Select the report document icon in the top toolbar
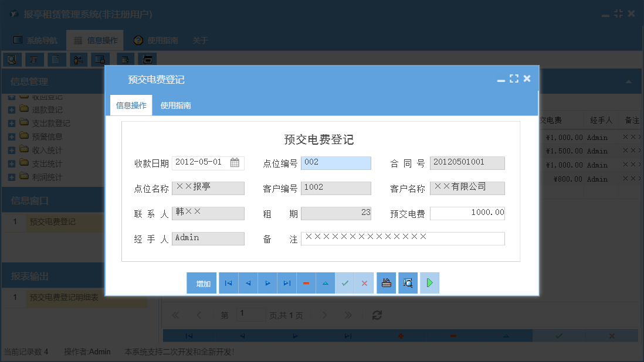 pyautogui.click(x=56, y=59)
